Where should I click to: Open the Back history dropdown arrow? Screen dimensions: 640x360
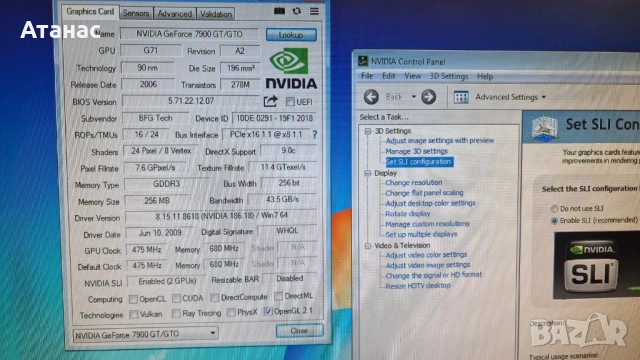413,97
